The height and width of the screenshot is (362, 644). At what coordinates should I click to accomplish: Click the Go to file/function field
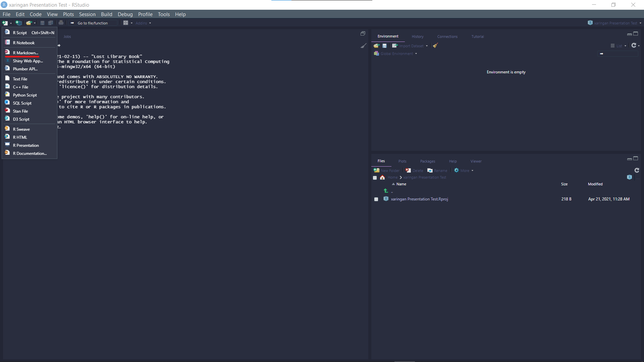point(93,23)
